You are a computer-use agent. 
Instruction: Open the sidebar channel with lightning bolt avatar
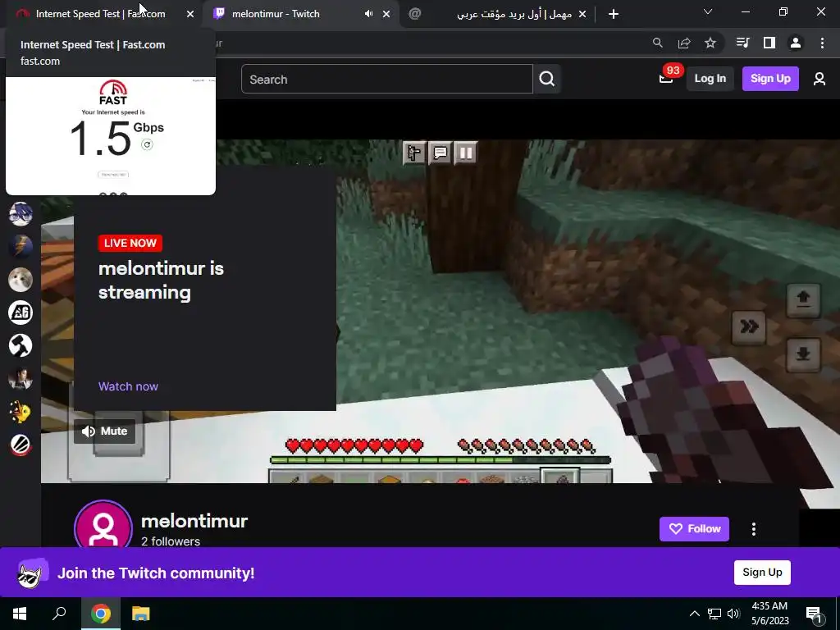(x=21, y=246)
